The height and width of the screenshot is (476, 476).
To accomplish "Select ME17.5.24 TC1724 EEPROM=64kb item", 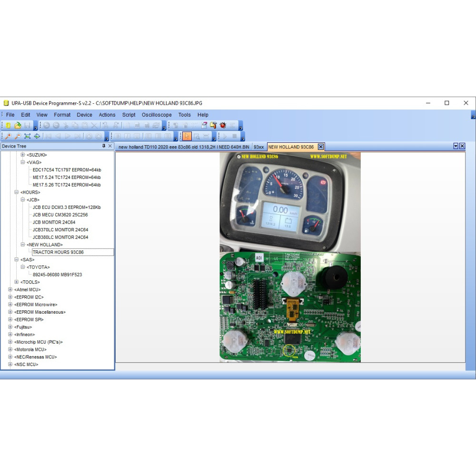I will point(67,177).
